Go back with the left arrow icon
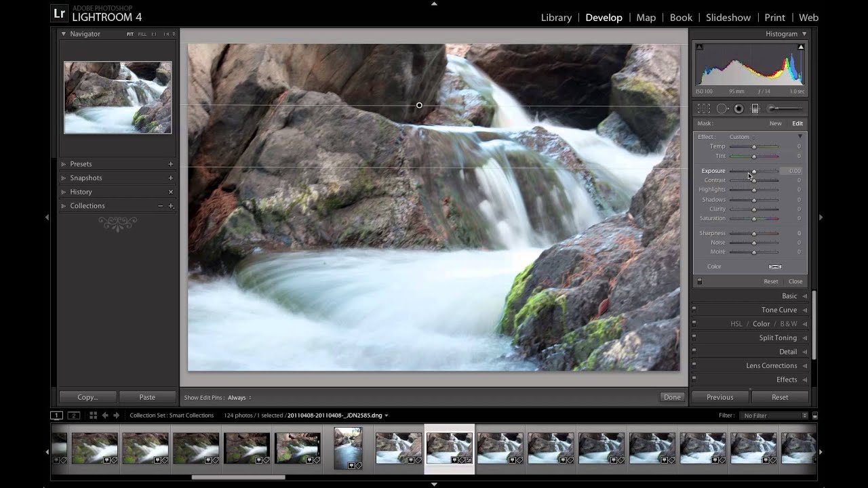 click(x=105, y=415)
